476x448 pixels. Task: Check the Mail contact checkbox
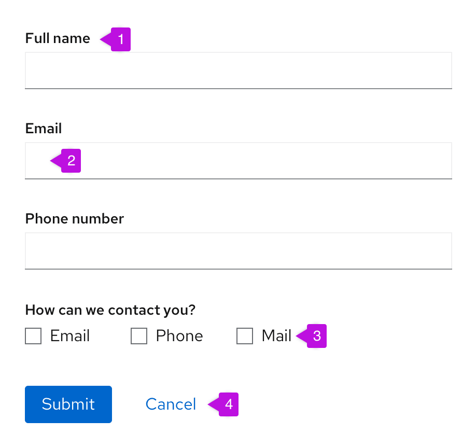[245, 336]
